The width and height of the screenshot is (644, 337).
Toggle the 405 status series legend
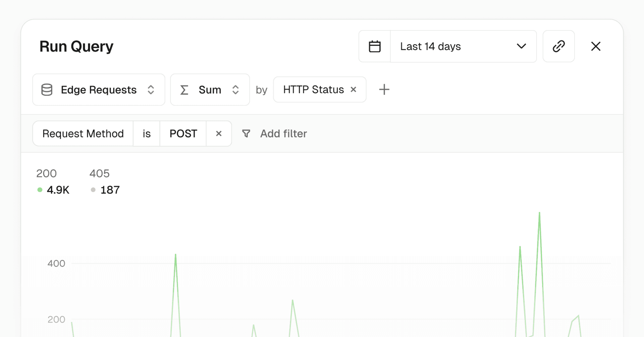point(105,182)
